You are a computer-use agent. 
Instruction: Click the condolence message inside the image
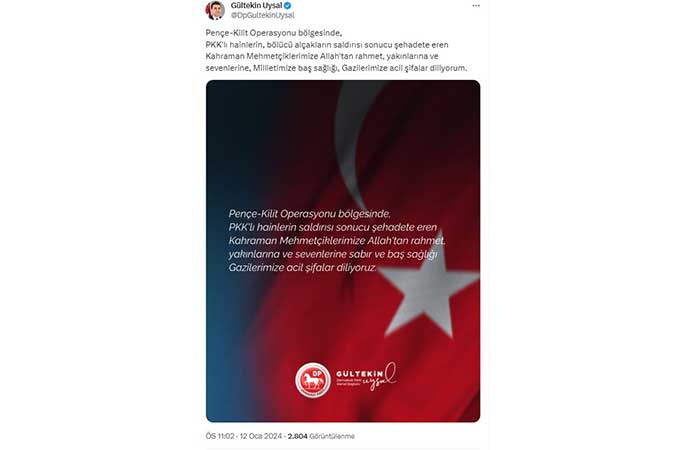pos(337,241)
